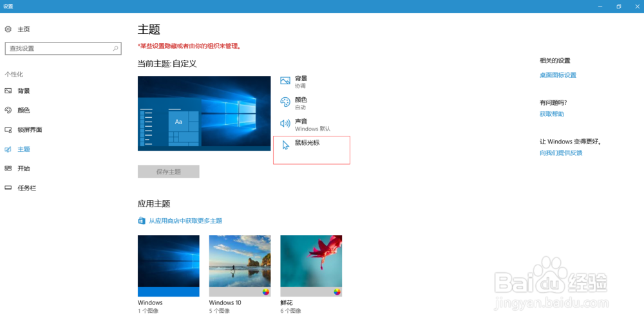Click color wheel badge on Windows 10 theme

click(x=266, y=292)
